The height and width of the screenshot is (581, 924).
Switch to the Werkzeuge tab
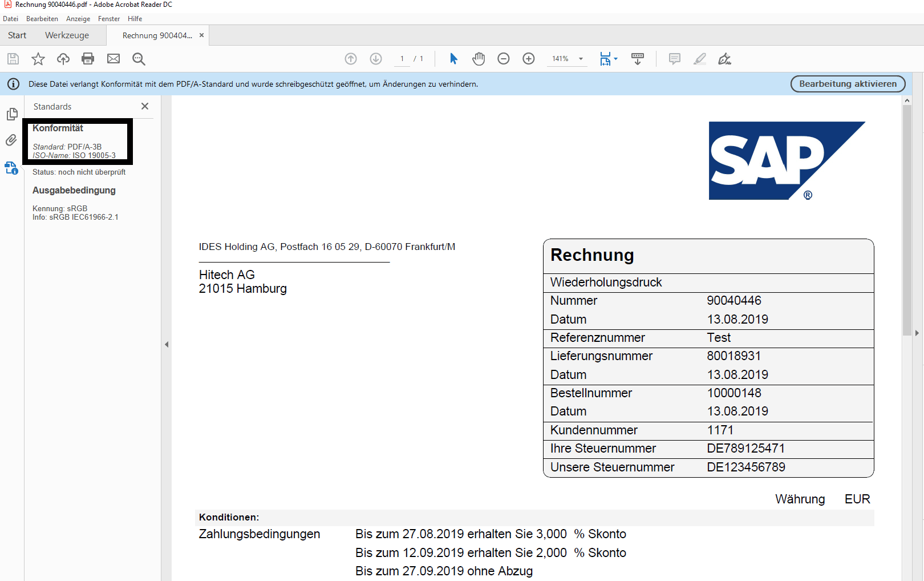tap(67, 35)
